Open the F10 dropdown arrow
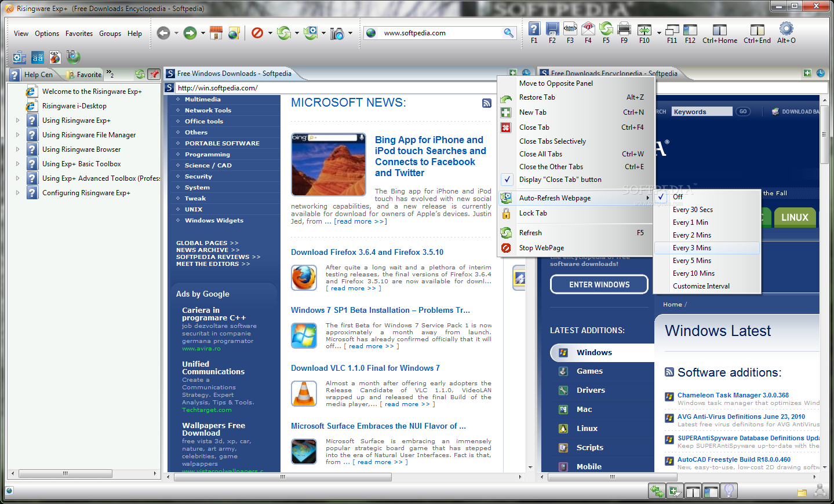This screenshot has width=834, height=504. 659,32
